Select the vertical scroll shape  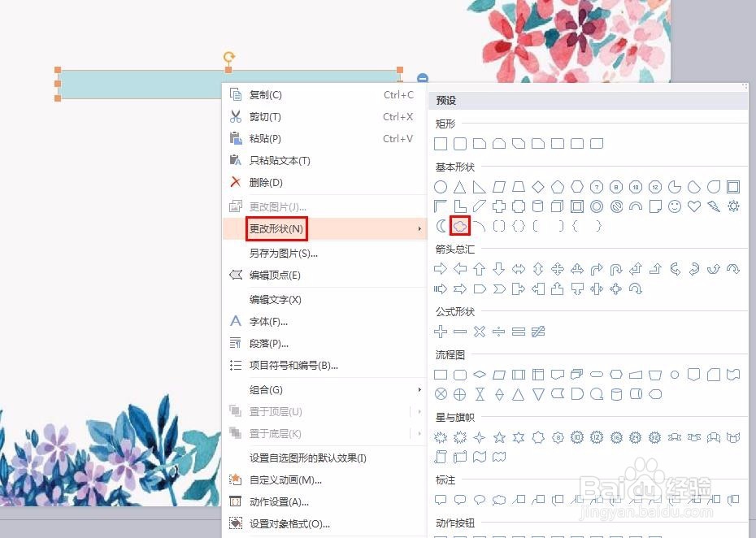click(441, 457)
